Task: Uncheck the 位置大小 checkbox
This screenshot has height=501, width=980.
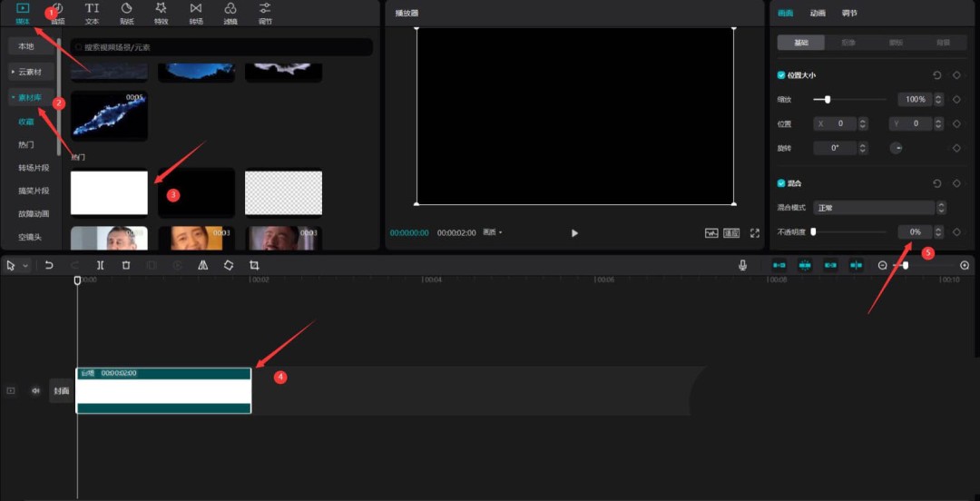Action: tap(781, 75)
